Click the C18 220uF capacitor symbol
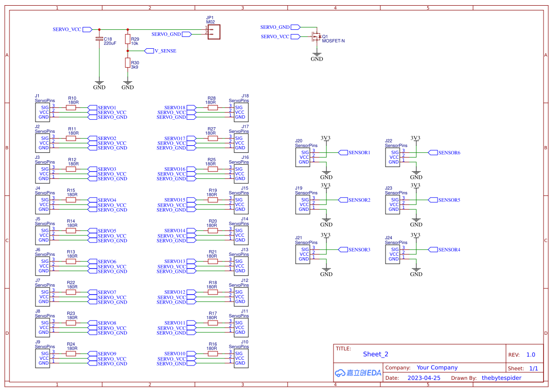 point(99,38)
